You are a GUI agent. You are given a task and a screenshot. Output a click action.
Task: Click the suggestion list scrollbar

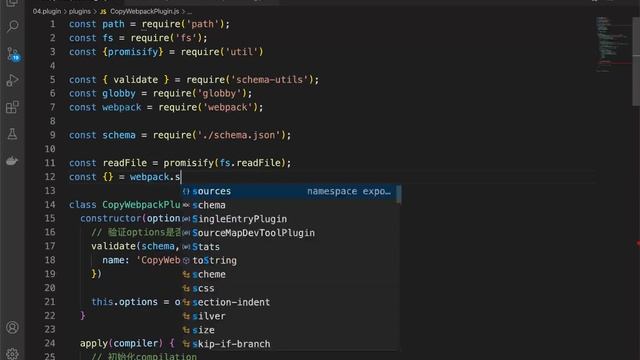tap(399, 194)
